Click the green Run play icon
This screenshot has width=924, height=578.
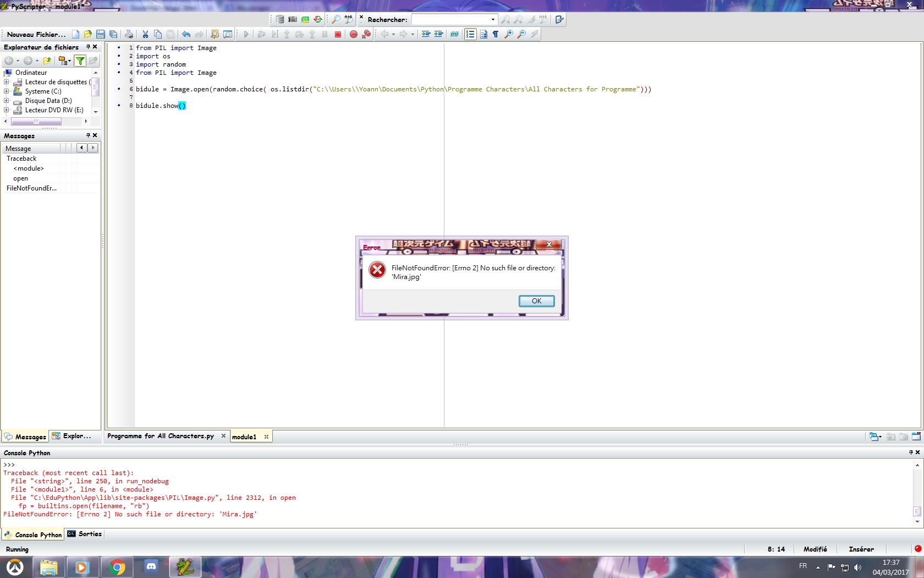[246, 34]
